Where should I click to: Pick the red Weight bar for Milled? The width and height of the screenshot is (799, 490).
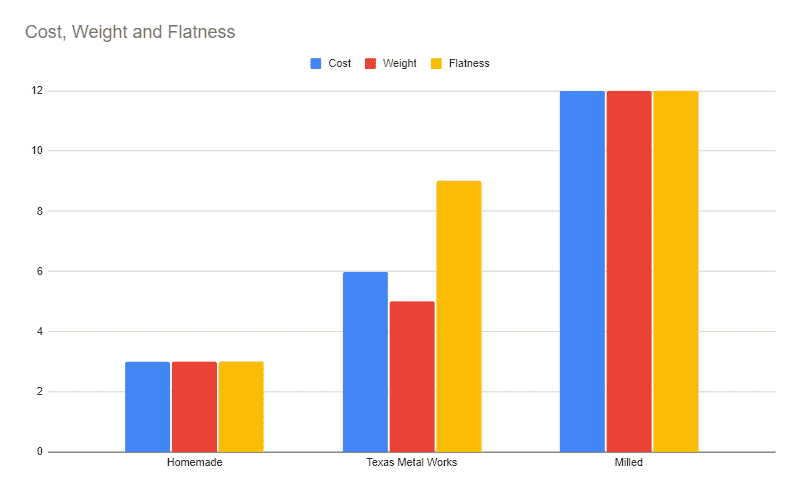tap(629, 271)
